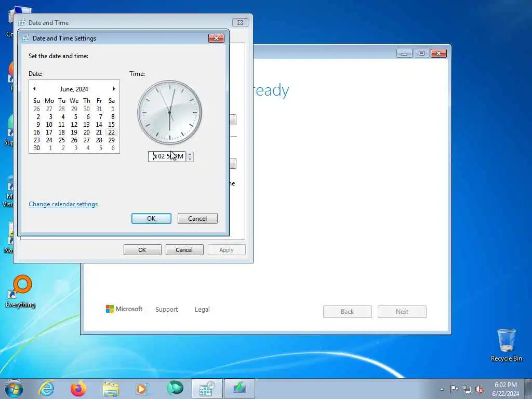This screenshot has height=399, width=532.
Task: Click the taskbar clock showing 6:02 PM
Action: point(506,389)
